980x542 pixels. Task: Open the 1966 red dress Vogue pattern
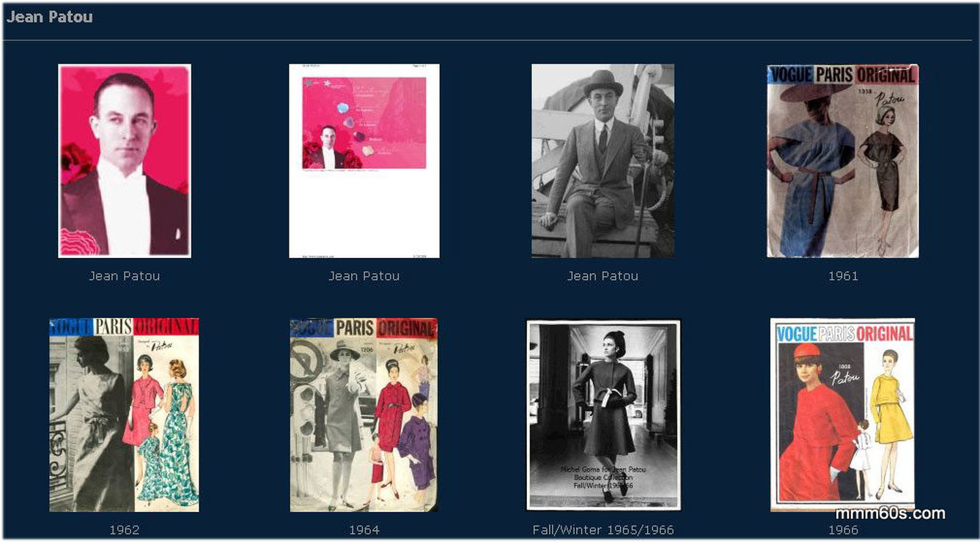point(843,415)
